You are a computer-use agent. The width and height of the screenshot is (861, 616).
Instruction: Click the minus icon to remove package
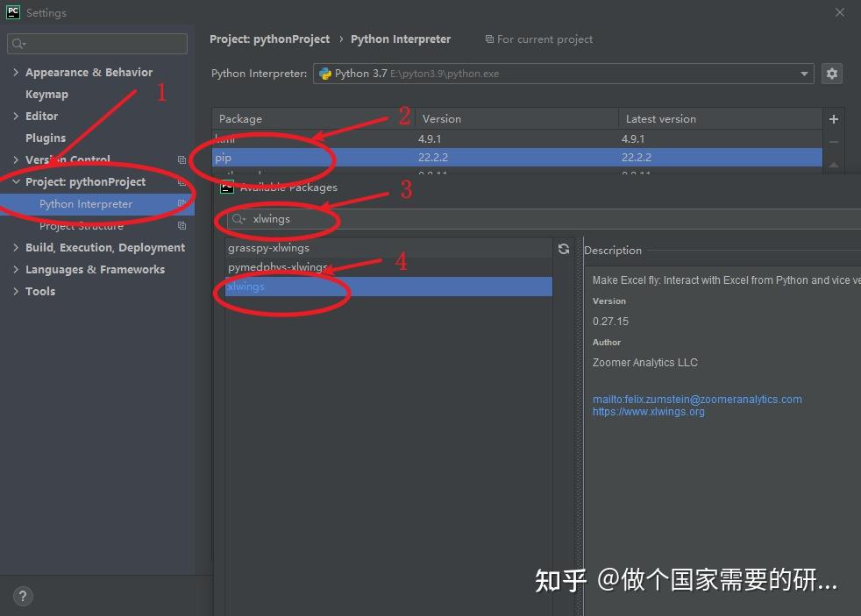(x=833, y=142)
